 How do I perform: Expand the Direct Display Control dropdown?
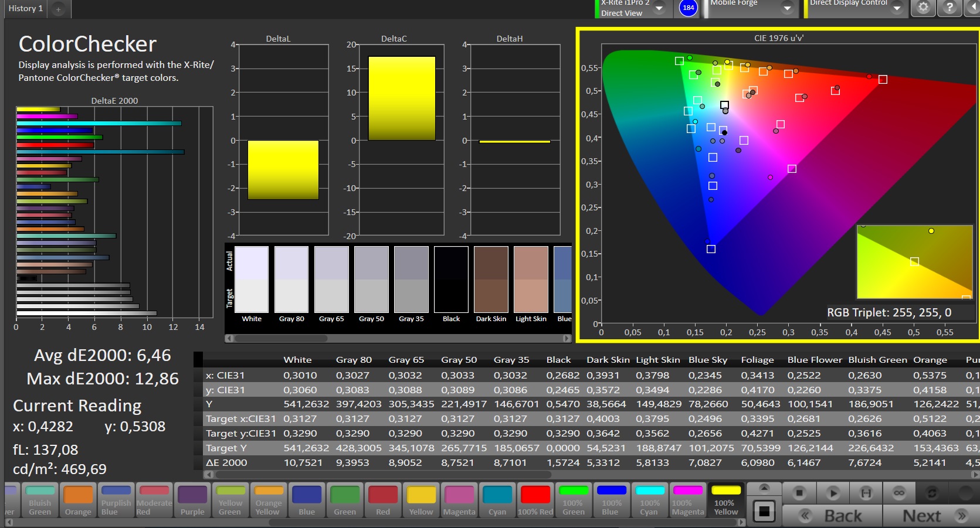(897, 8)
